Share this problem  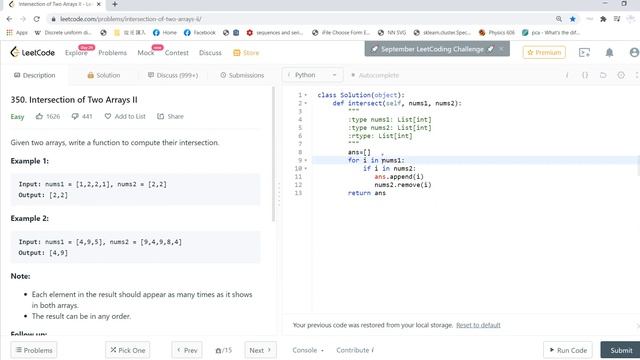coord(170,116)
